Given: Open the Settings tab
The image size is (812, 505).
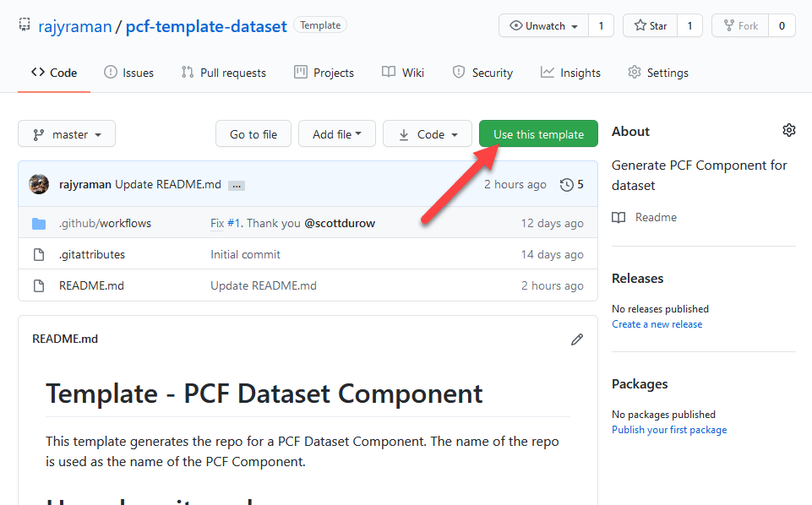Looking at the screenshot, I should (657, 73).
